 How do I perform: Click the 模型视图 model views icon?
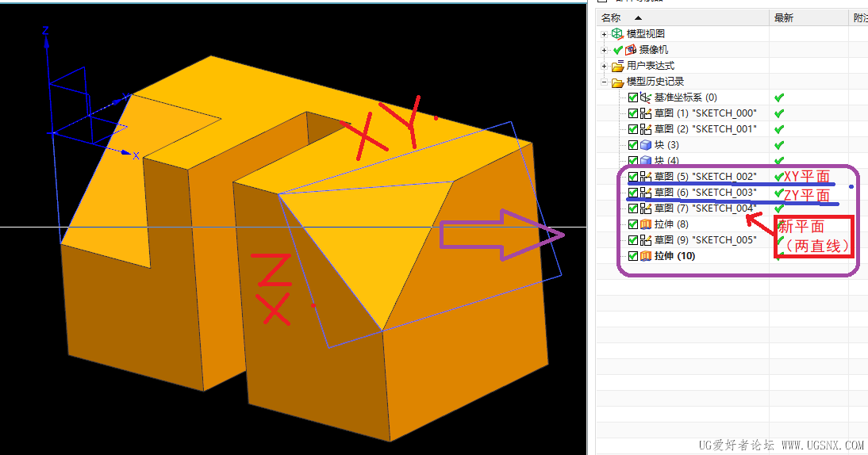[x=617, y=34]
